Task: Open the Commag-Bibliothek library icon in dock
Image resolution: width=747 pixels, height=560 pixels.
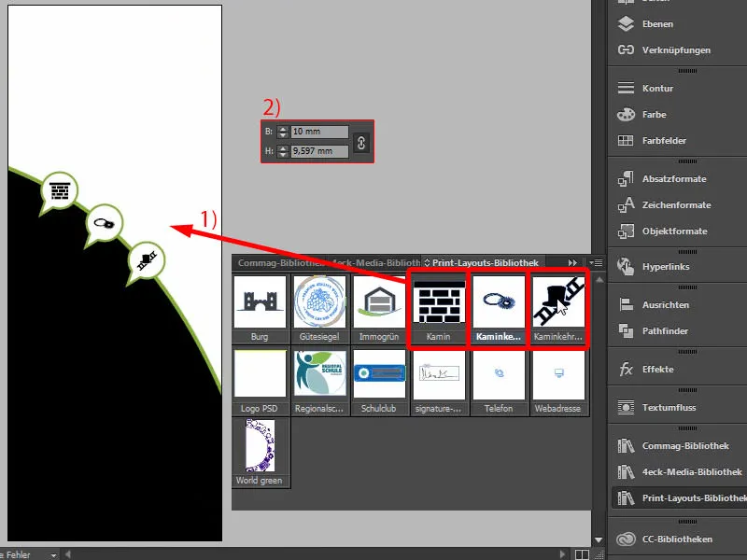Action: point(626,446)
